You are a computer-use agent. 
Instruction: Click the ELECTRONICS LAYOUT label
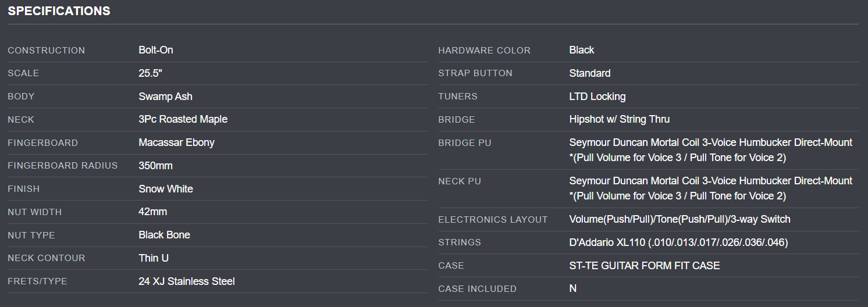coord(493,220)
